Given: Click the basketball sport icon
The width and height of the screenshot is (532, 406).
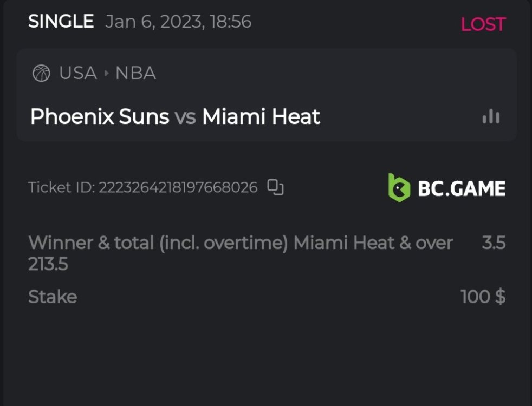Looking at the screenshot, I should 41,73.
